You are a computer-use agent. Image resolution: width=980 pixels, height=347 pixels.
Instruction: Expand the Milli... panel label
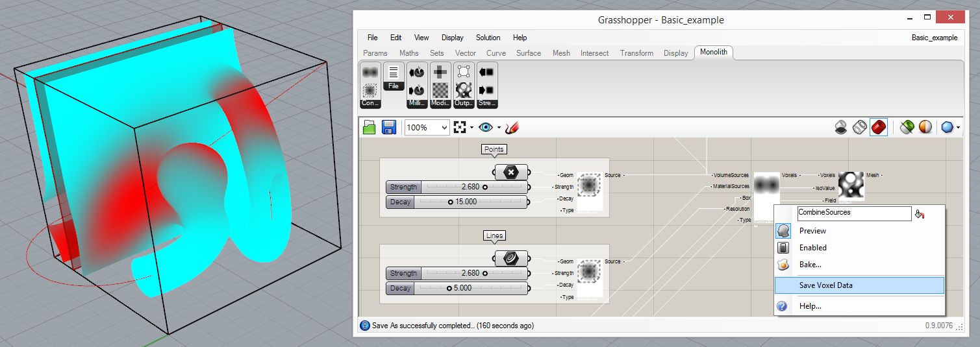coord(416,103)
